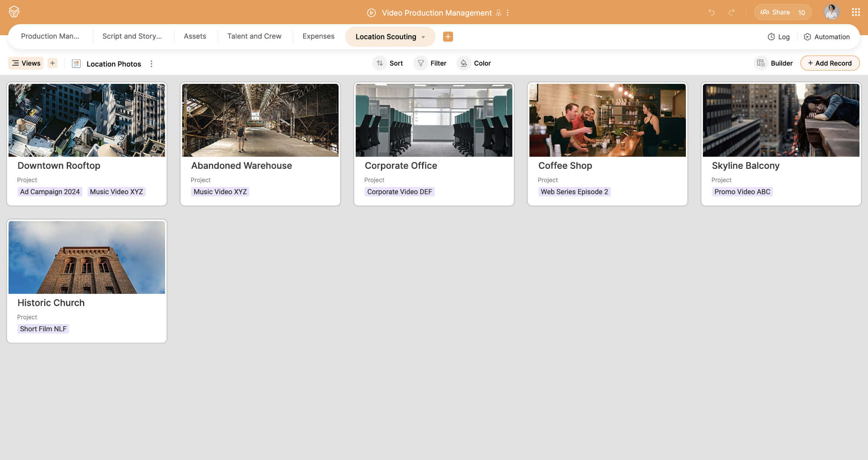Screen dimensions: 868x460
Task: Click the collaborator icon next to the base title
Action: point(499,13)
